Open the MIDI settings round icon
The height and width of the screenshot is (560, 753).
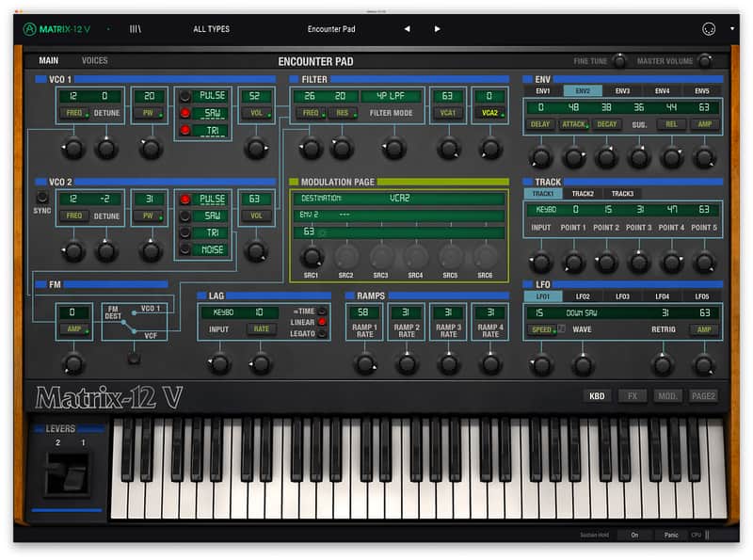tap(709, 29)
